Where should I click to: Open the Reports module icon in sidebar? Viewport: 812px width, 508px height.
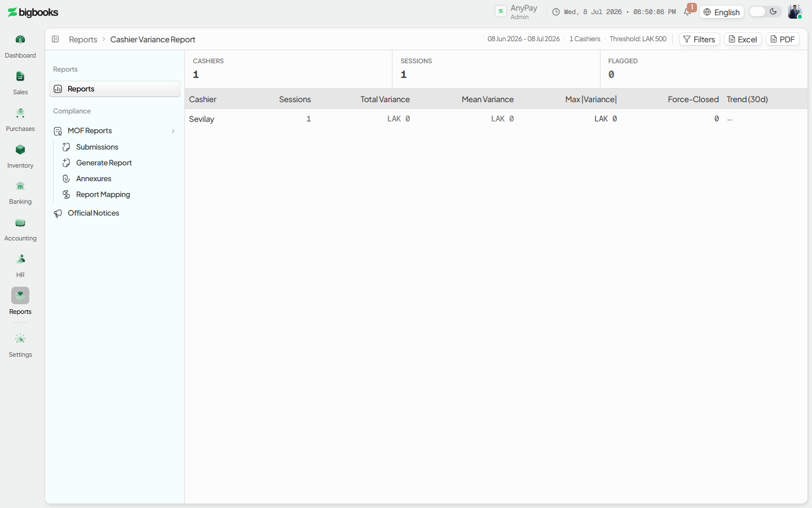point(20,296)
